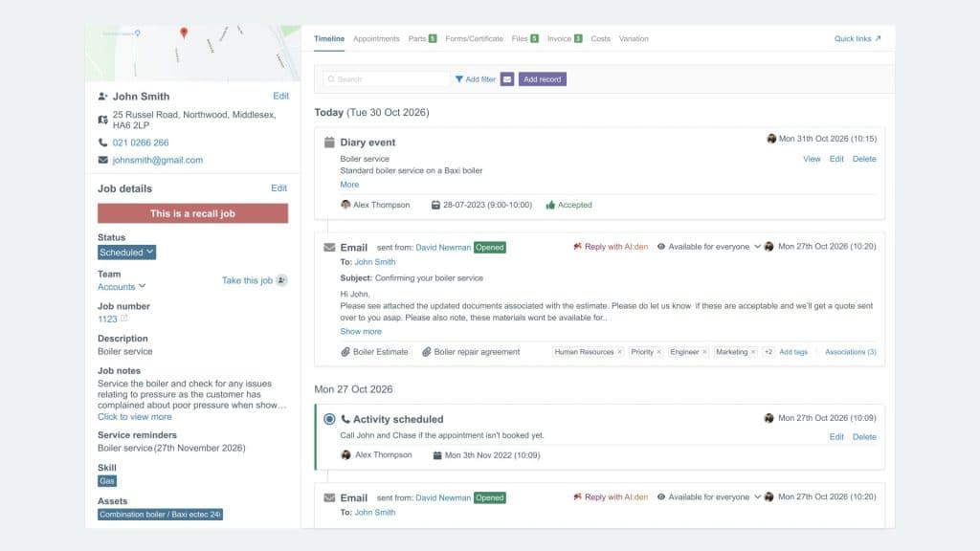Edit the Job details section
980x551 pixels.
(x=278, y=188)
